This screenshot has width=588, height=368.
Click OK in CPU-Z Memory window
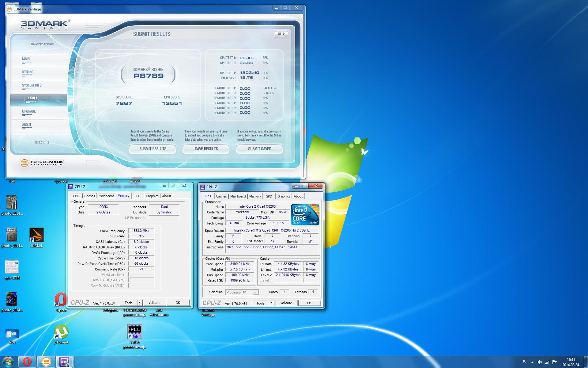178,303
